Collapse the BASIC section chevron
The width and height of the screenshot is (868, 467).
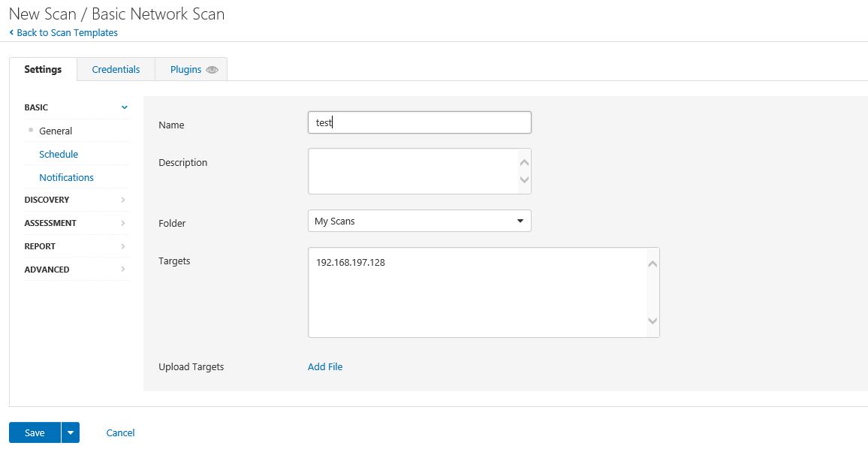point(124,107)
